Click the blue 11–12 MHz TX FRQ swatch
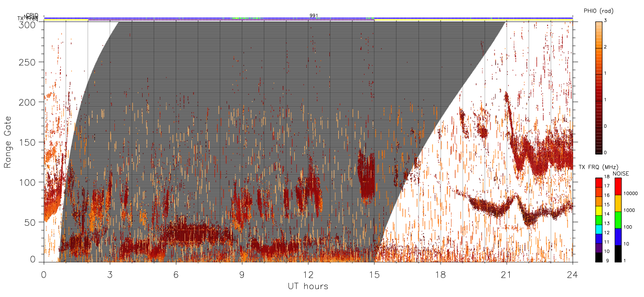644x297 pixels. point(598,238)
